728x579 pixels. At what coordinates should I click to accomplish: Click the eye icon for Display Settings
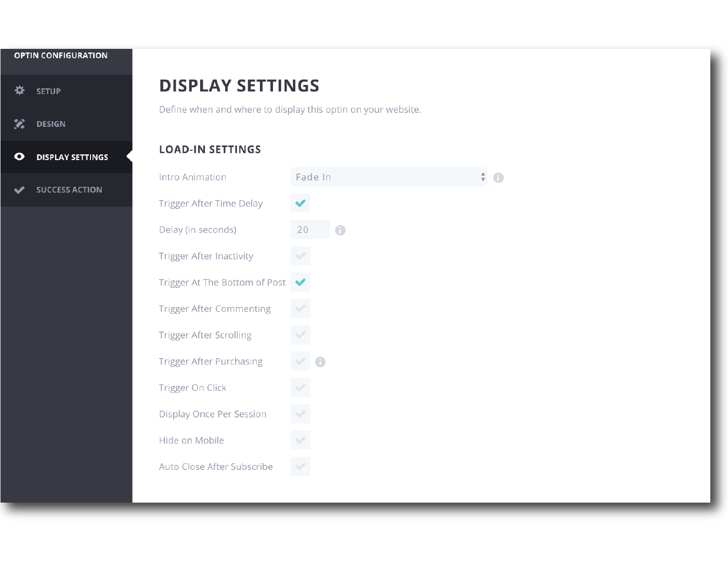20,156
